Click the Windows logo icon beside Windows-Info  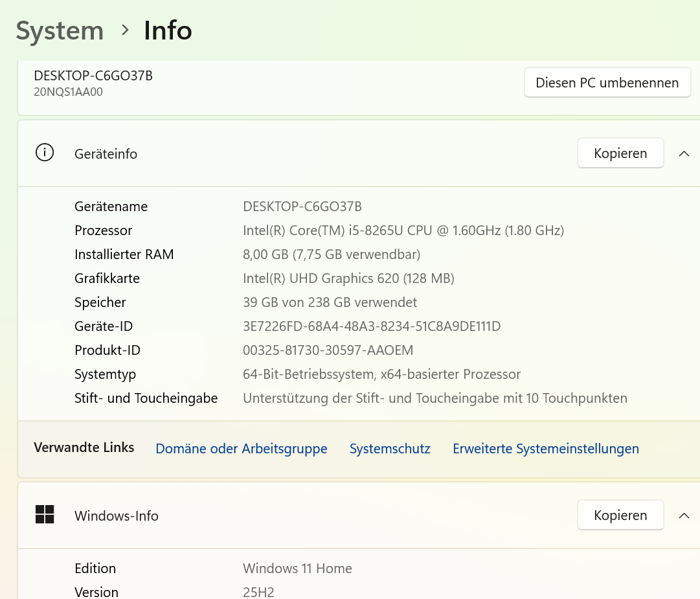coord(45,515)
